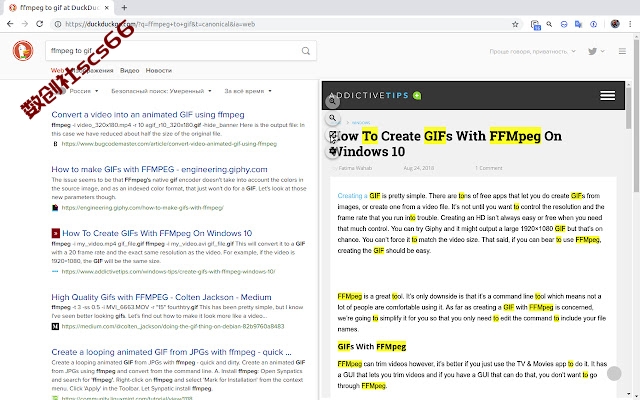This screenshot has width=640, height=400.
Task: Open the addictivetips.com result URL
Action: pos(168,271)
